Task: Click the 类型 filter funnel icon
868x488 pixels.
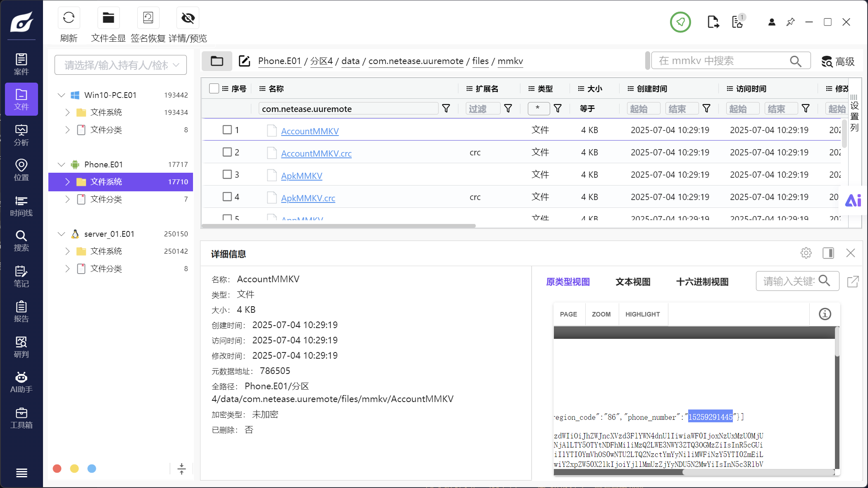Action: [558, 108]
